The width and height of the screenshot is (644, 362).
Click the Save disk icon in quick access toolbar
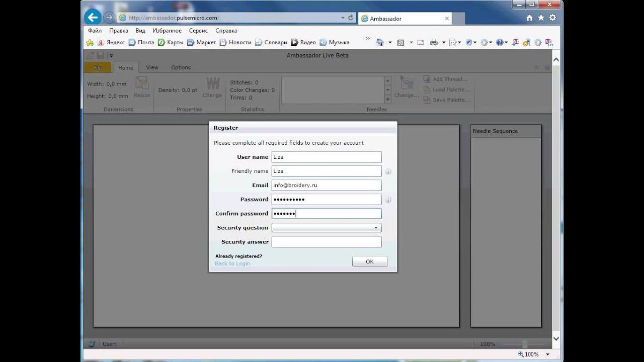[101, 55]
